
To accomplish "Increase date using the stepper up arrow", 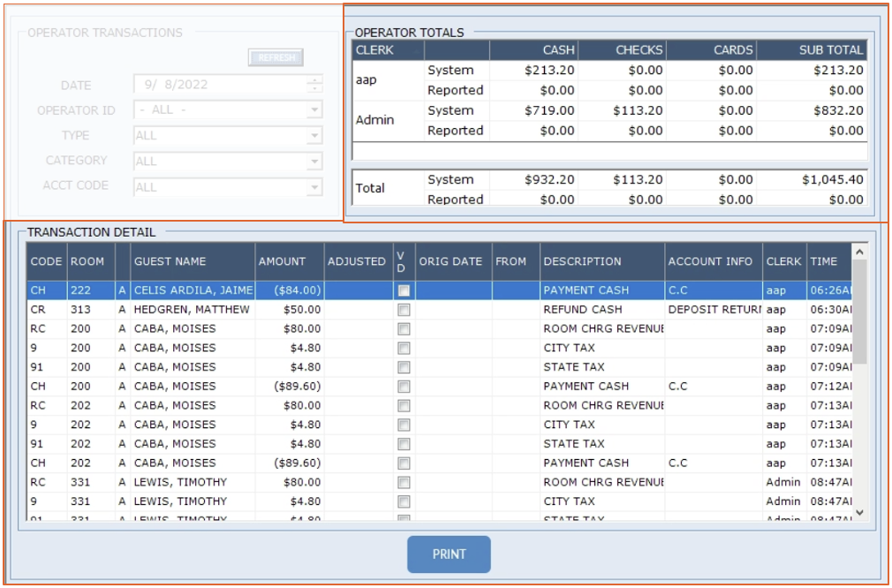I will tap(315, 81).
